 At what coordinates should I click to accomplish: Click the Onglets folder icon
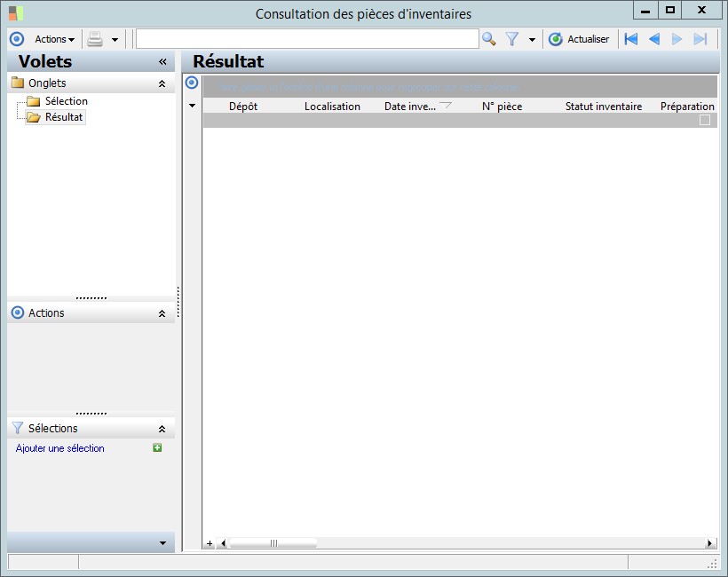[x=18, y=83]
